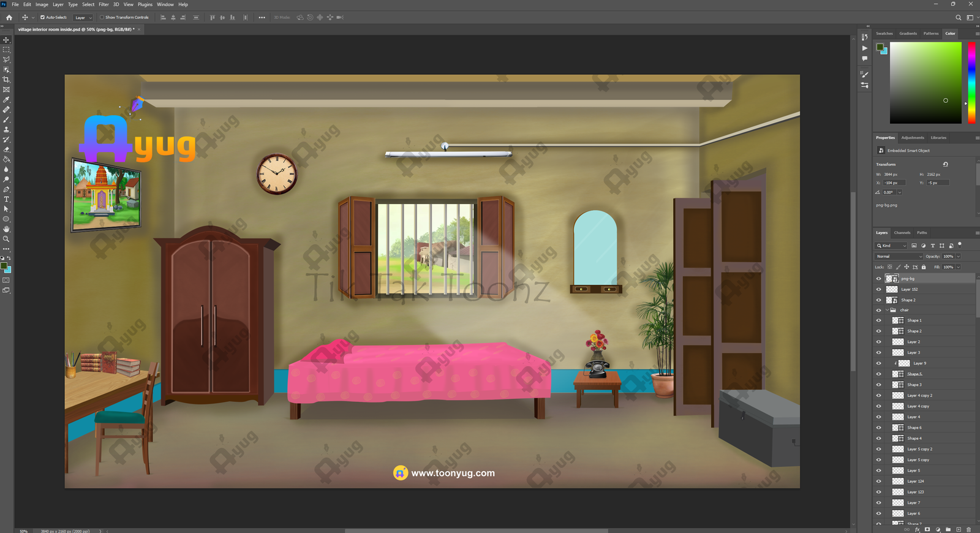The width and height of the screenshot is (980, 533).
Task: Click the lock all icon in Layers
Action: [924, 267]
